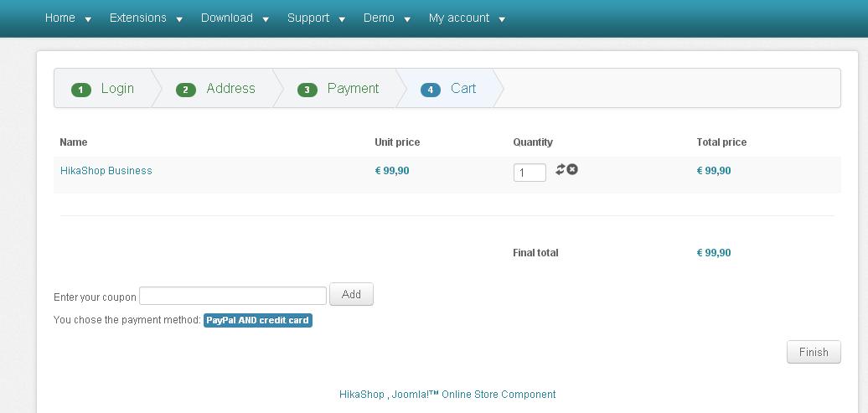
Task: Go to the Login checkout step
Action: [x=103, y=89]
